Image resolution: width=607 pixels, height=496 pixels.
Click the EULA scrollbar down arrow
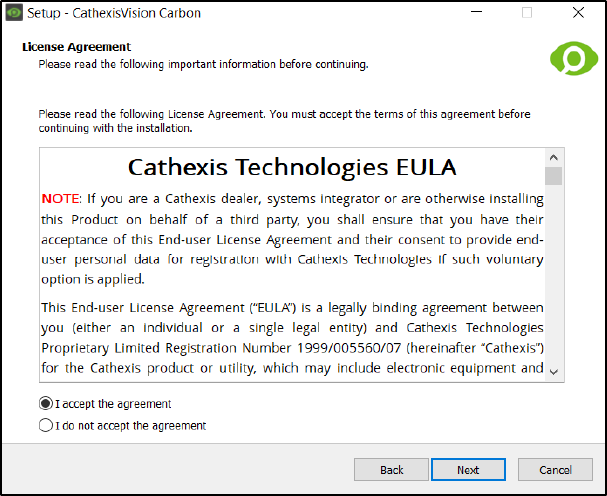554,372
